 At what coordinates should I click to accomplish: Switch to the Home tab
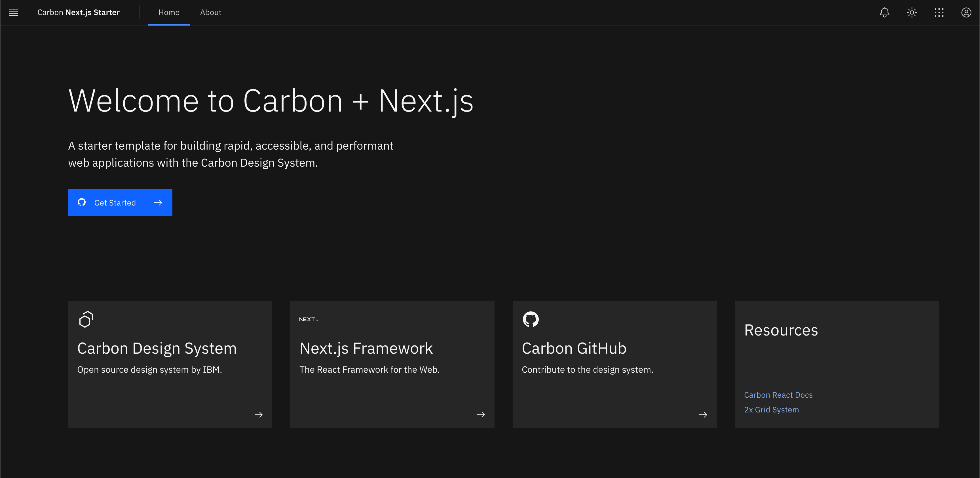[169, 12]
